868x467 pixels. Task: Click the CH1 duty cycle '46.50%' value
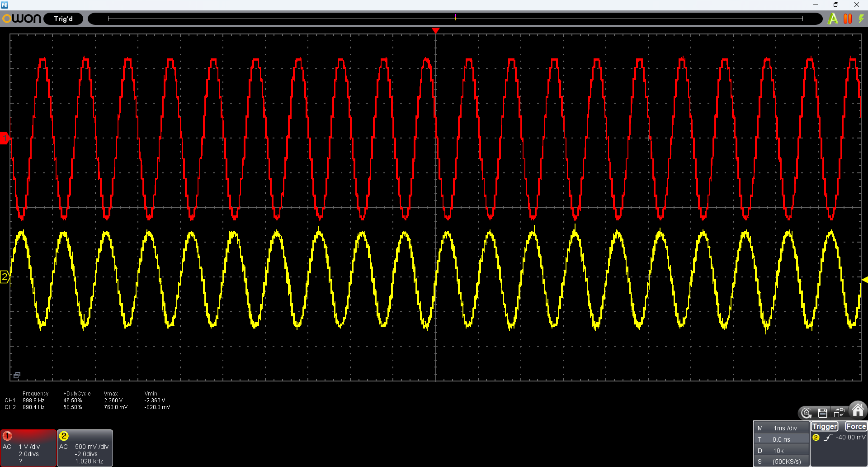pos(73,400)
